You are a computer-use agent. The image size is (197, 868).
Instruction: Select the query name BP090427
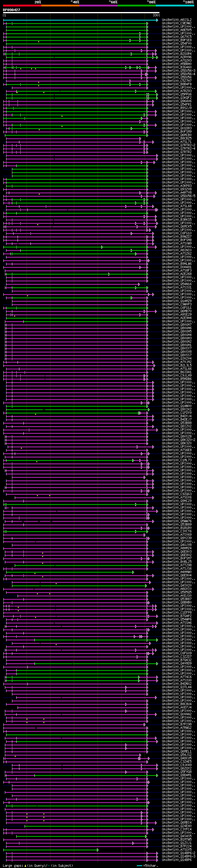(x=11, y=10)
